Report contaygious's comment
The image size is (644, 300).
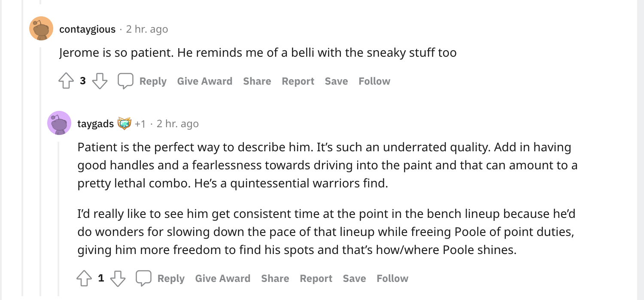click(x=298, y=81)
